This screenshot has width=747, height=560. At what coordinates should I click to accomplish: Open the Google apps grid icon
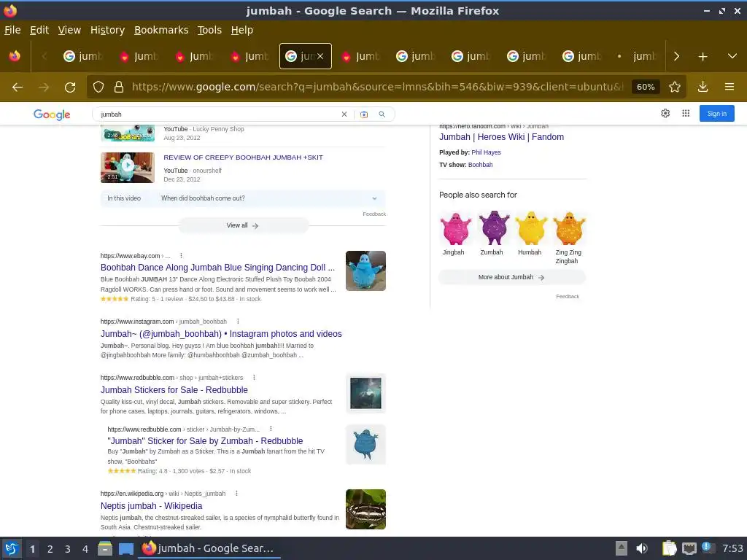[686, 113]
